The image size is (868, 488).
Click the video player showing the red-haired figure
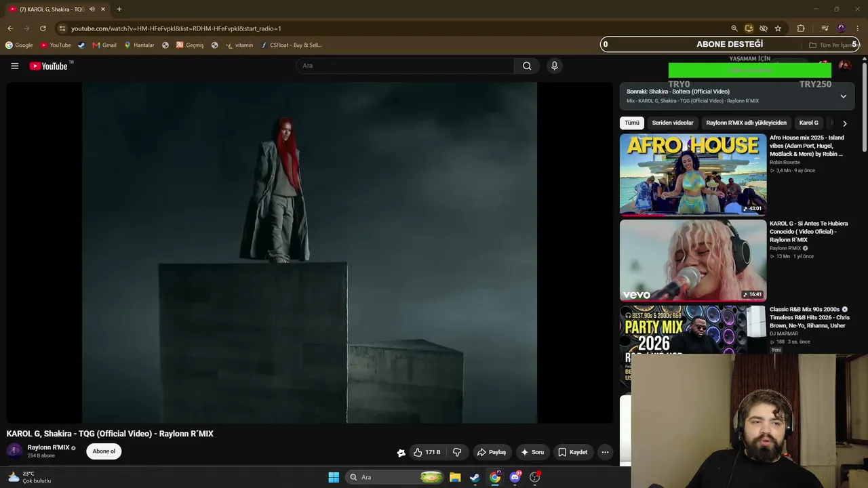309,253
